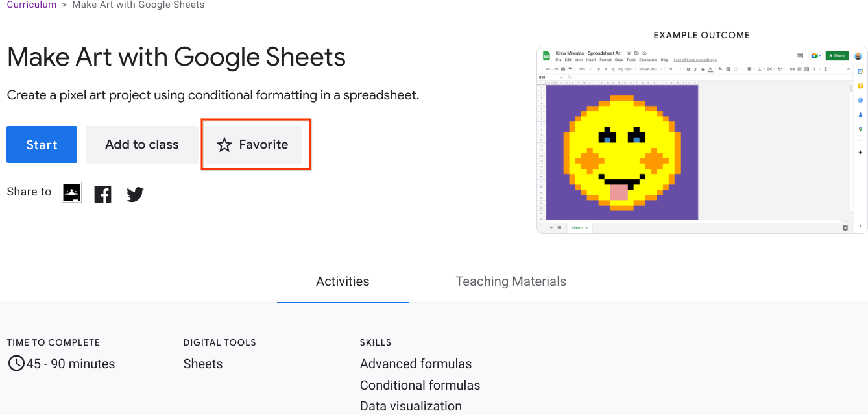Screen dimensions: 868x415
Task: Switch to the Teaching Materials tab
Action: pyautogui.click(x=511, y=281)
